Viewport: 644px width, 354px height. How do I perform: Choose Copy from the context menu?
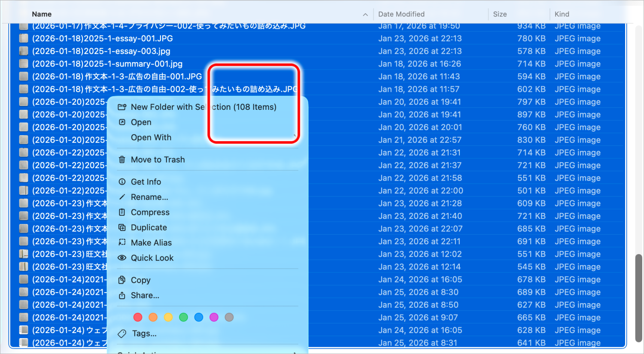click(140, 280)
